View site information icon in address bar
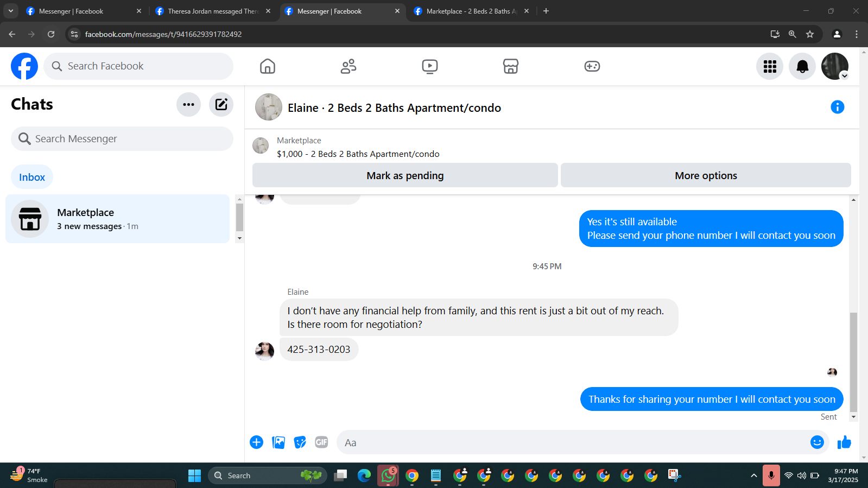This screenshot has width=868, height=488. [x=74, y=34]
